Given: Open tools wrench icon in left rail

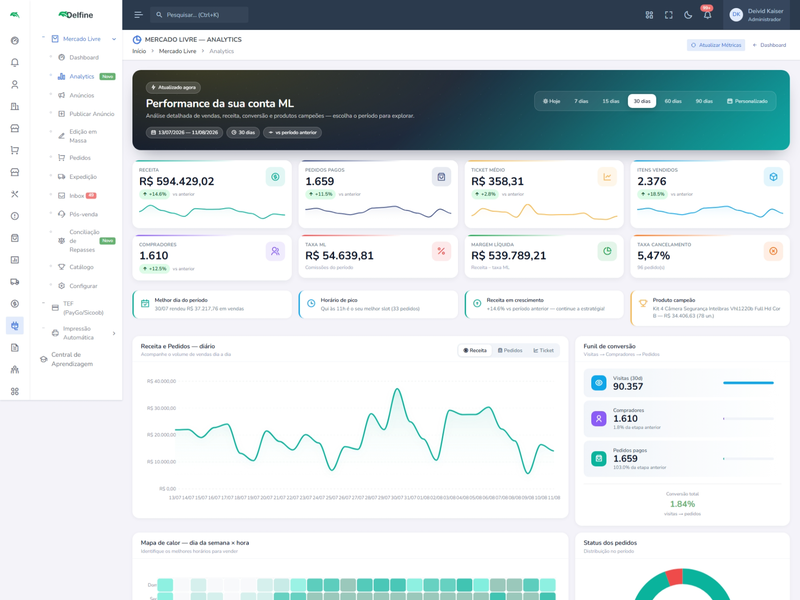Looking at the screenshot, I should click(15, 194).
